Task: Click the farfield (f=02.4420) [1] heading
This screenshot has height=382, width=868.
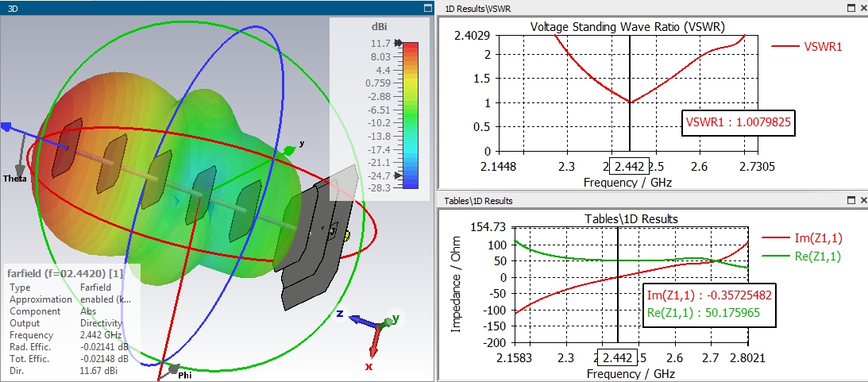Action: (65, 273)
